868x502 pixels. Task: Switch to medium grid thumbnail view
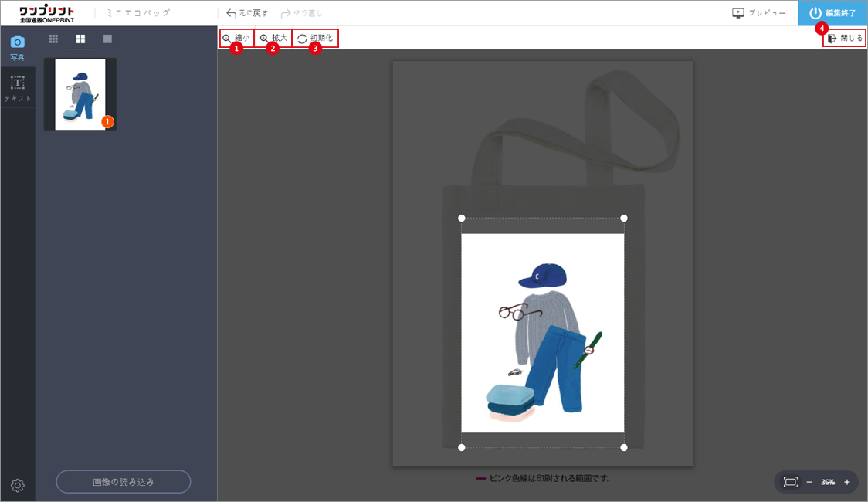[x=80, y=39]
